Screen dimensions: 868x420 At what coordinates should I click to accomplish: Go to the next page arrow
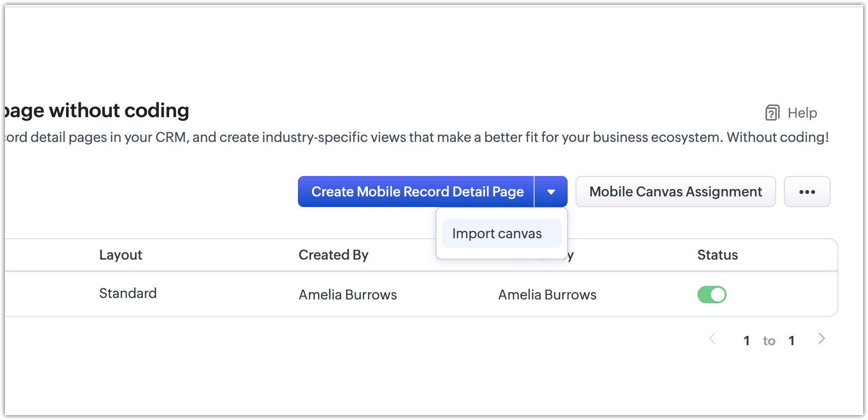pos(821,339)
